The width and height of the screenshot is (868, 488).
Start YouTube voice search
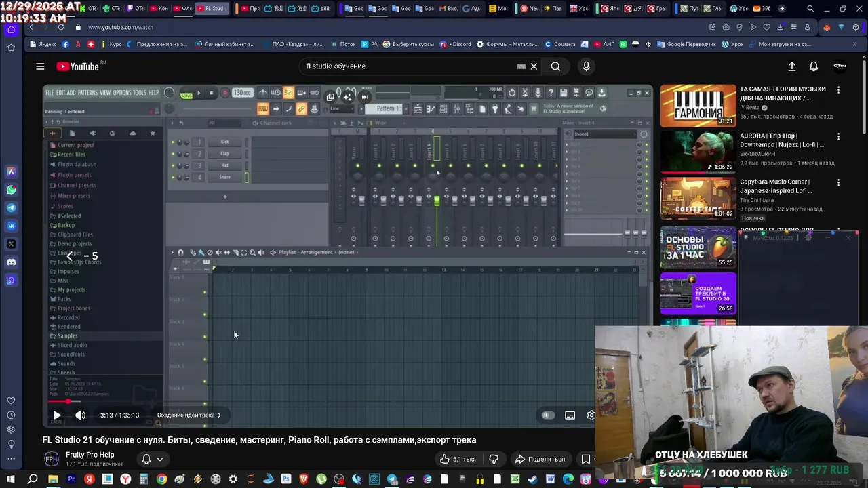tap(587, 66)
